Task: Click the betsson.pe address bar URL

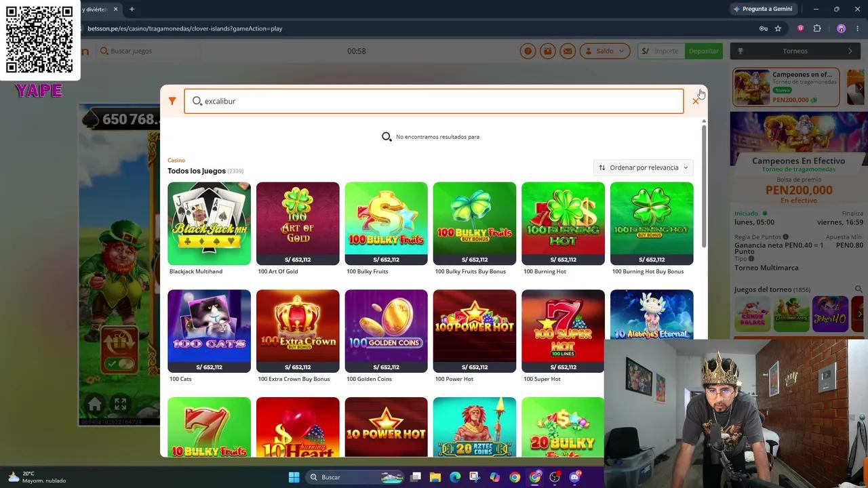Action: tap(184, 28)
